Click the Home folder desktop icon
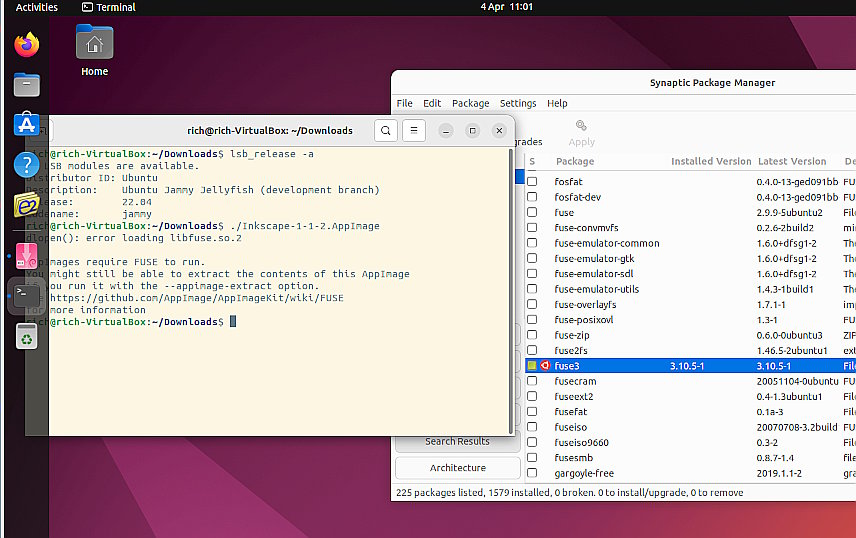 pos(94,50)
